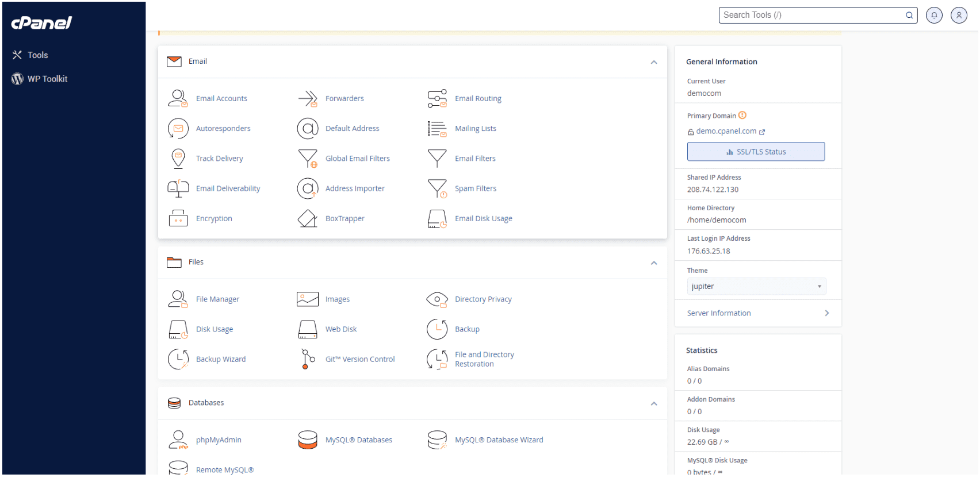Click the cPanel logo
Viewport: 980px width, 478px height.
(x=41, y=22)
